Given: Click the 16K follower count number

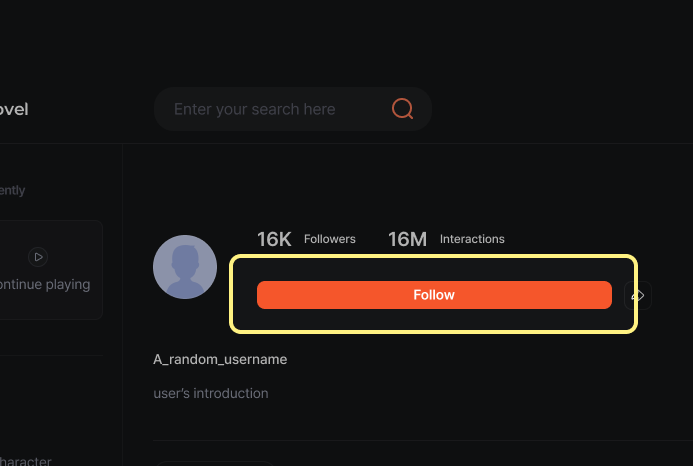Looking at the screenshot, I should click(274, 239).
